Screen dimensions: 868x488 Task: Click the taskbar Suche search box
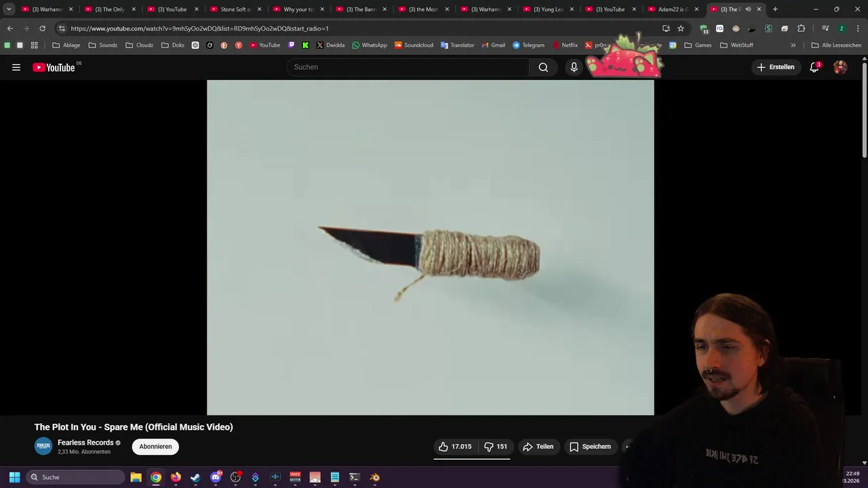(x=75, y=477)
